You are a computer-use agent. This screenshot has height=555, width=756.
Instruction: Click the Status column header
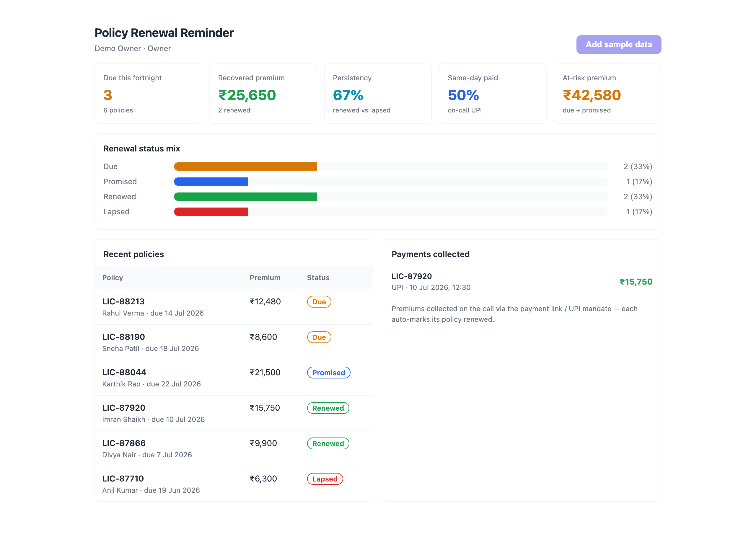[x=318, y=277]
